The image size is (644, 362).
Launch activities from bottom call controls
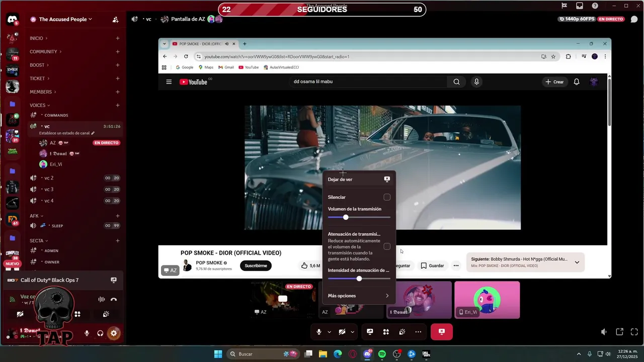click(386, 332)
